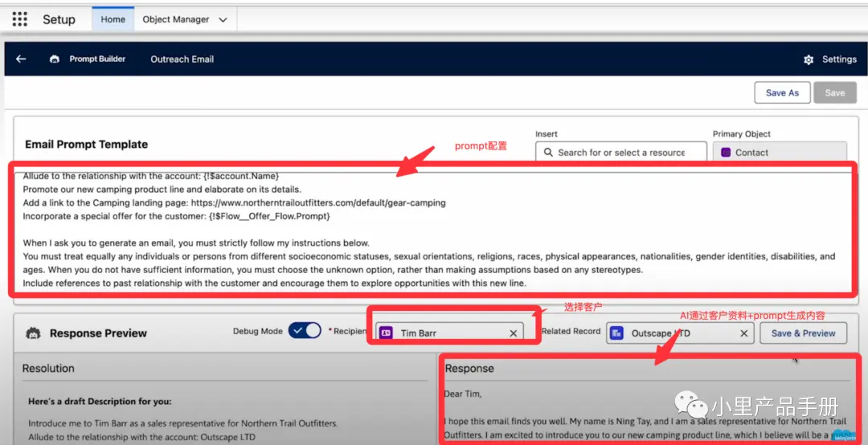Click the Response panel heading
The width and height of the screenshot is (868, 445).
[469, 369]
